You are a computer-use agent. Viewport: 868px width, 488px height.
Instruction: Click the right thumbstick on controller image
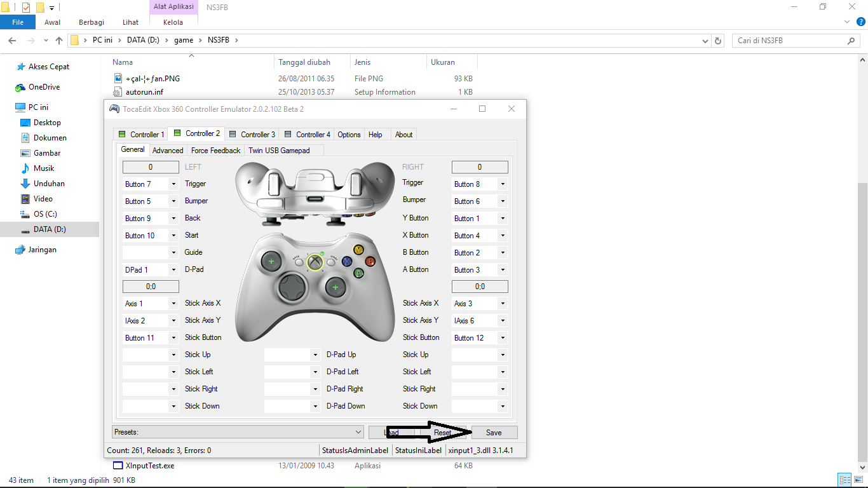[x=336, y=288]
